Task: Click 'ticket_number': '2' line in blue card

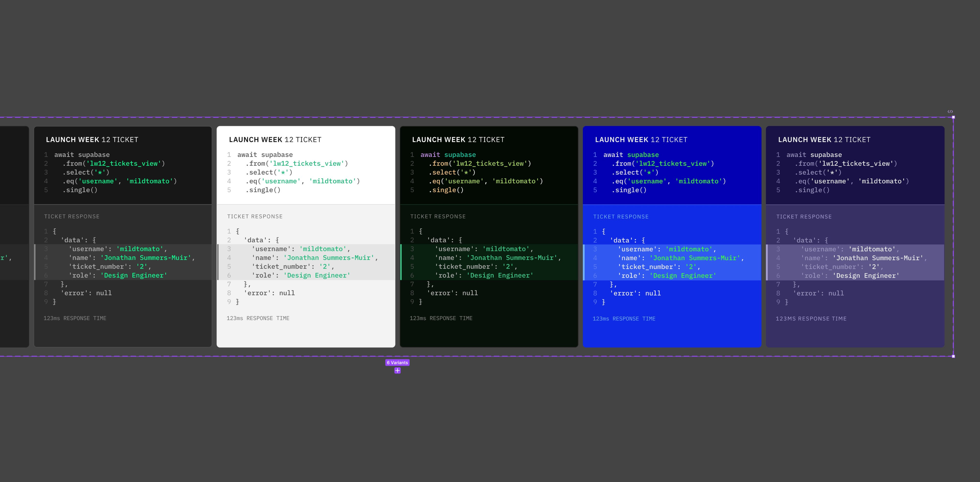Action: [659, 267]
